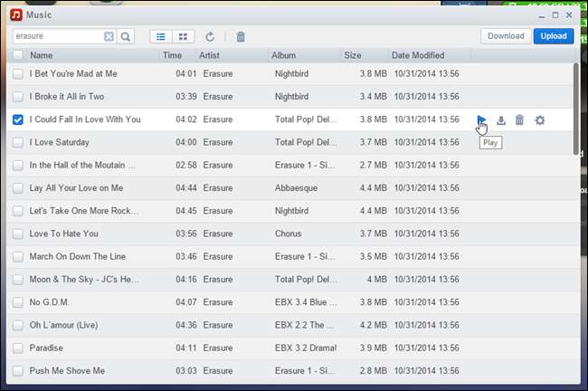Select the song Paradise
588x391 pixels.
(x=46, y=348)
